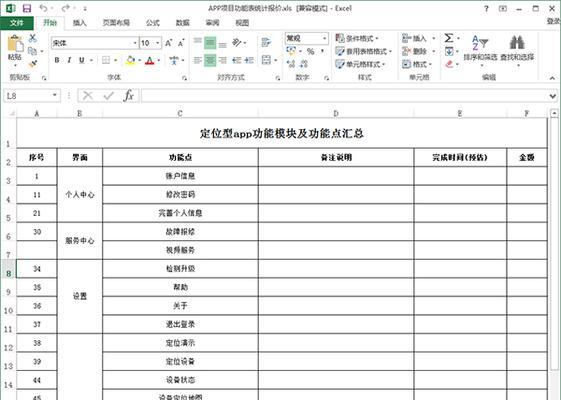Open the number format dropdown
The height and width of the screenshot is (400, 561).
[325, 38]
